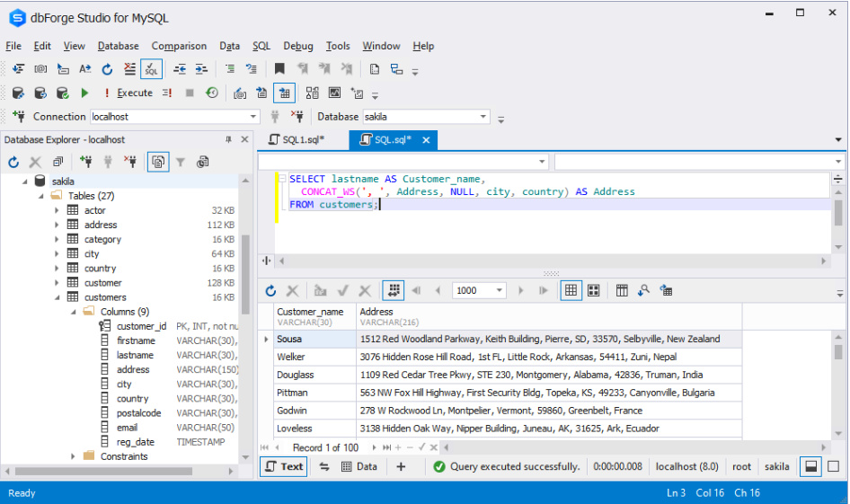
Task: Switch results to card view
Action: tap(594, 290)
